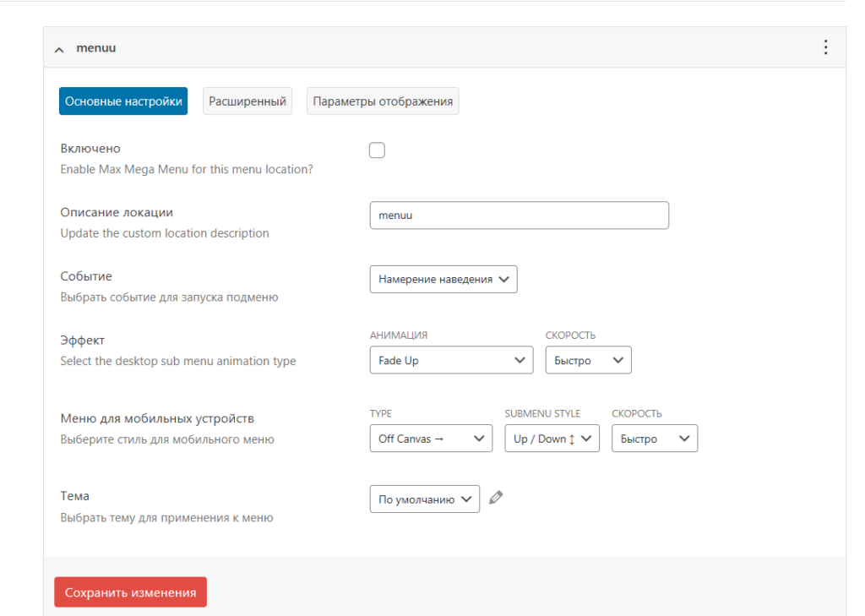
Task: Click the «Включено» label
Action: (x=90, y=149)
